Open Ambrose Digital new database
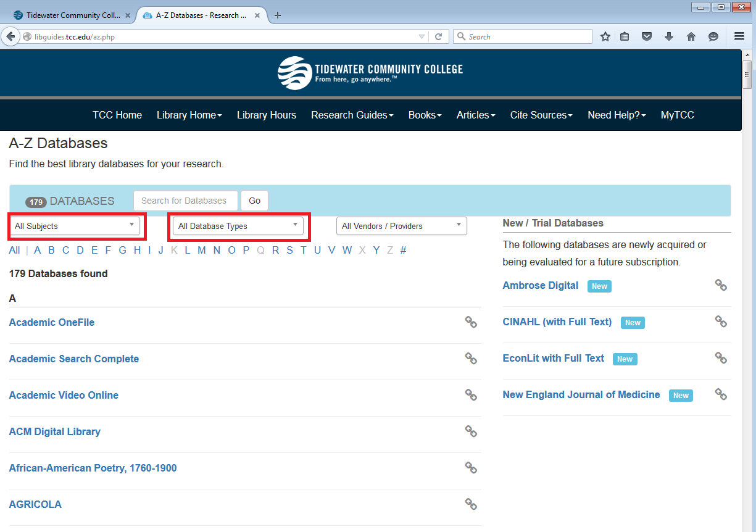756x532 pixels. click(x=541, y=285)
